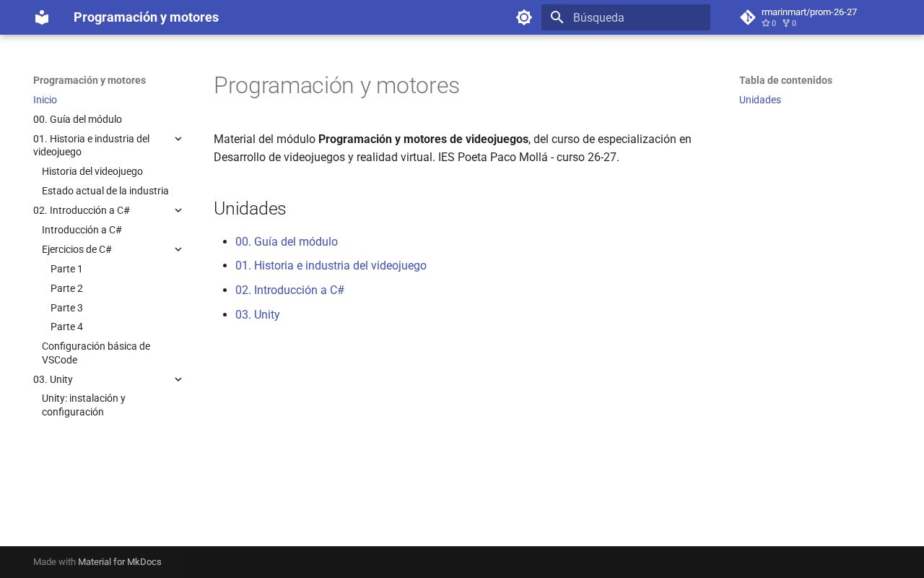Follow the '02. Introducción a C#' content link

coord(289,290)
